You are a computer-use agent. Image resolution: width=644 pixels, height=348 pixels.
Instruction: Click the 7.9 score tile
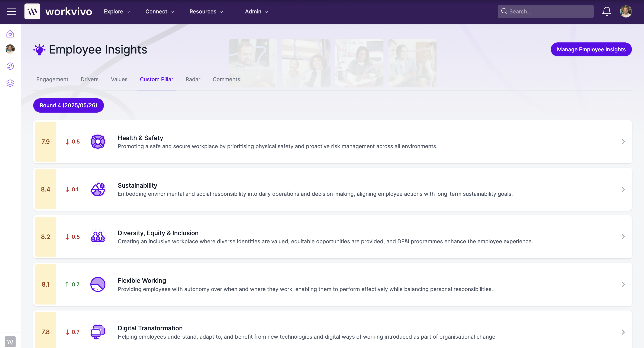tap(45, 142)
